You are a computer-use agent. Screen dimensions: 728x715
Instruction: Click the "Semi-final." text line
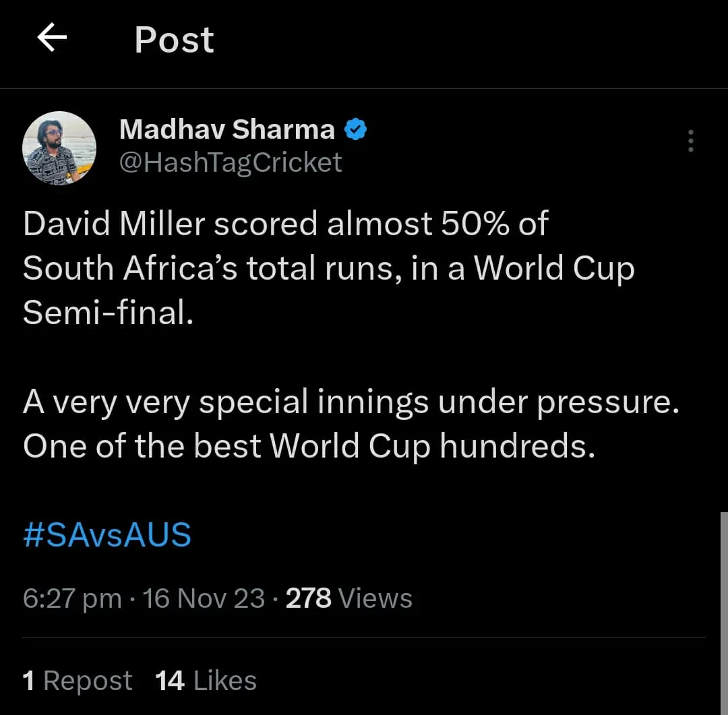click(x=108, y=313)
